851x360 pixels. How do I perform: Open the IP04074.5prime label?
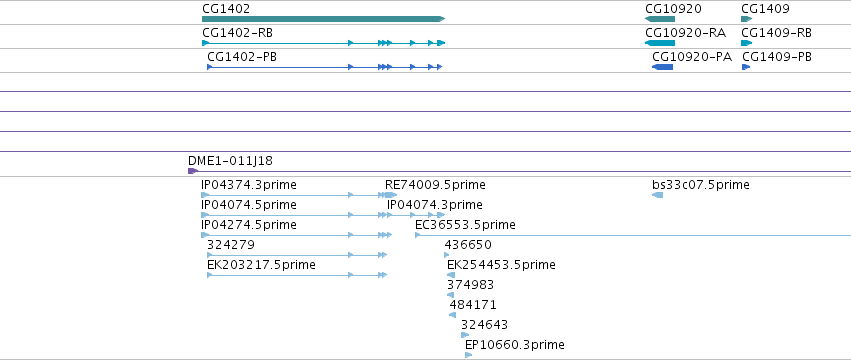click(249, 205)
